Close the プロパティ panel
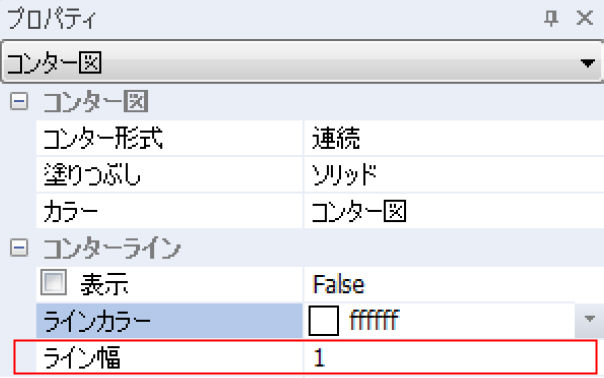 (x=585, y=18)
